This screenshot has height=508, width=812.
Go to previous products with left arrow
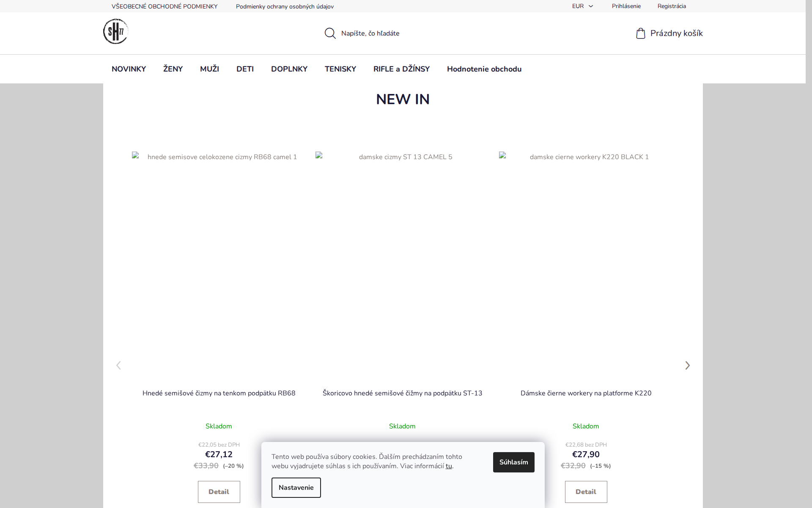pyautogui.click(x=119, y=365)
